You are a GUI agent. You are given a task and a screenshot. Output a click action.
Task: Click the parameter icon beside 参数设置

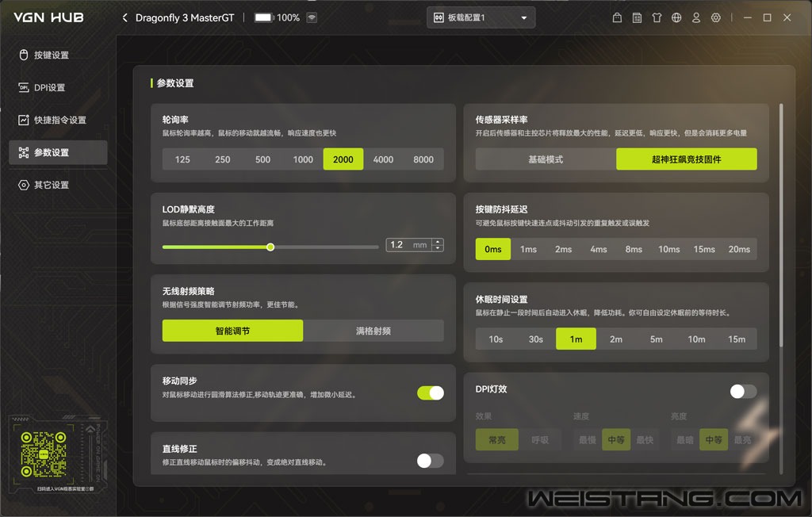[x=23, y=152]
